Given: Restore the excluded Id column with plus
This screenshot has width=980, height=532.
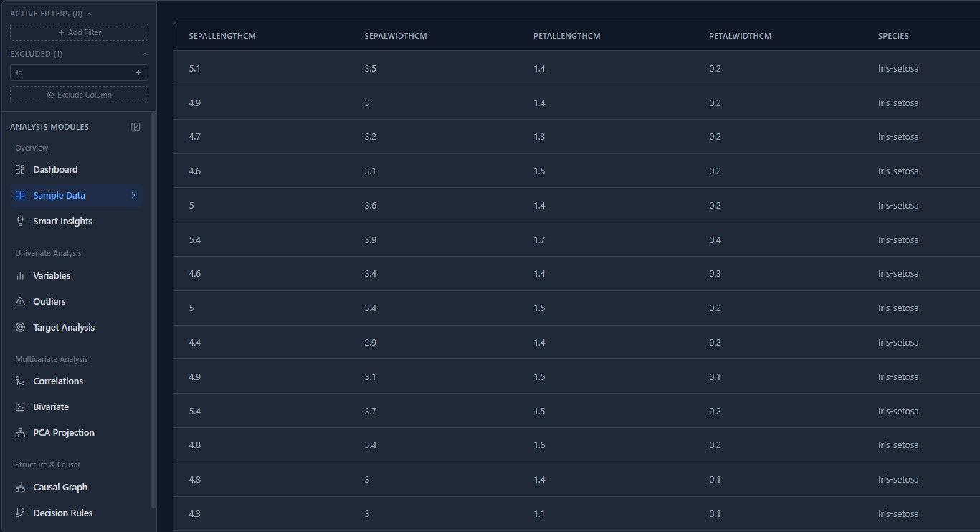Looking at the screenshot, I should (x=138, y=72).
